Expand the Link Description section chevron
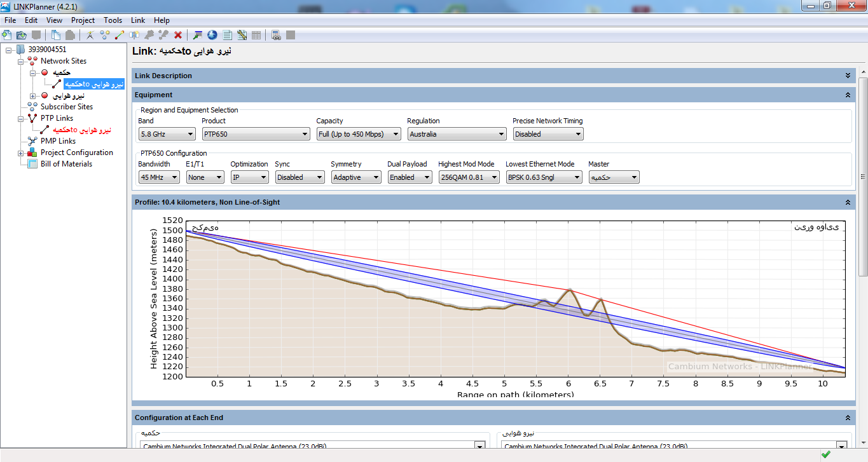 click(x=848, y=76)
